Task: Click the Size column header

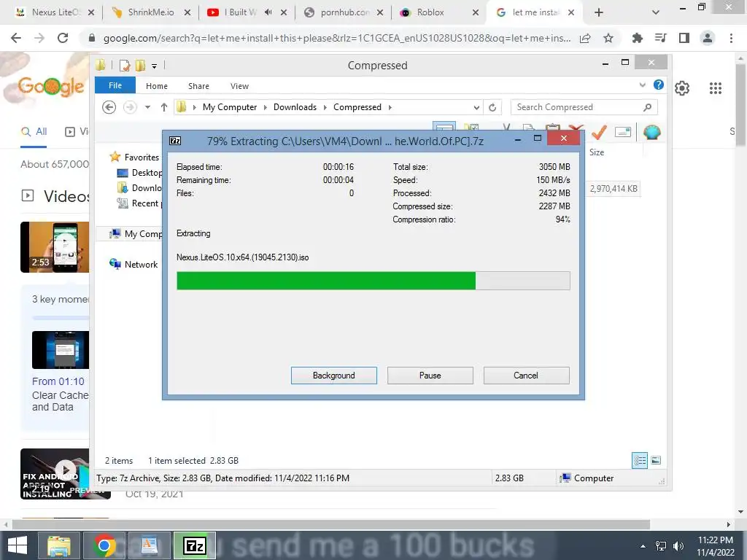Action: [x=597, y=152]
